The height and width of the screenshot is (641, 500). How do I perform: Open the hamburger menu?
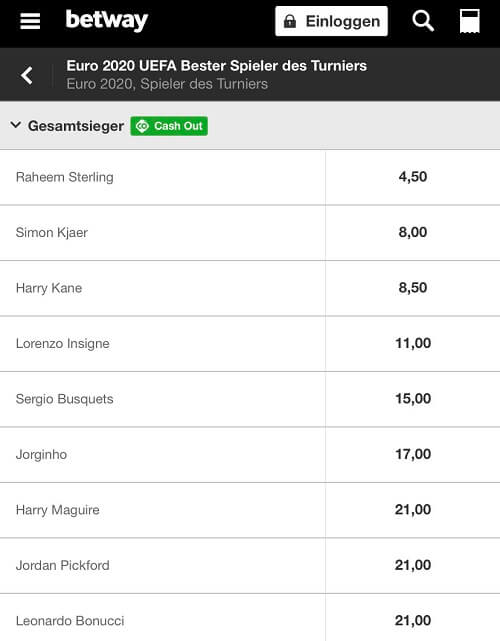click(30, 21)
